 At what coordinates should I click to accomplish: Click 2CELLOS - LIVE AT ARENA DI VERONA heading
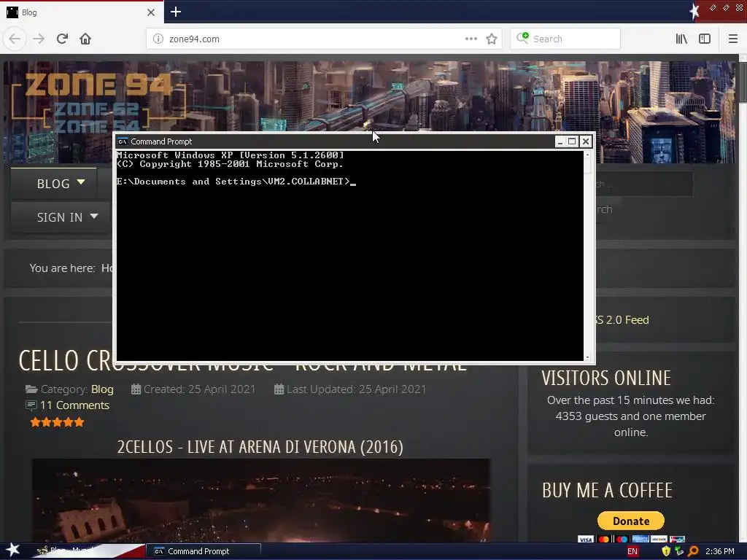click(x=260, y=447)
